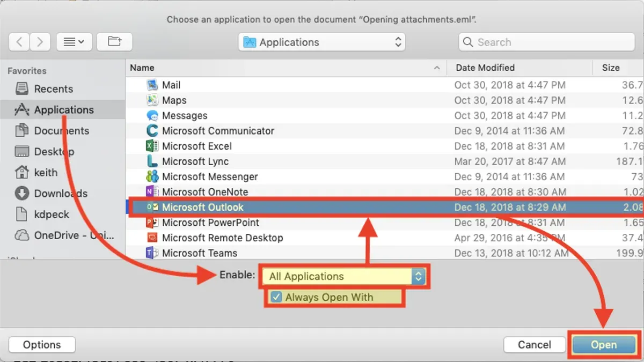Image resolution: width=644 pixels, height=362 pixels.
Task: Click the Open button
Action: 604,345
